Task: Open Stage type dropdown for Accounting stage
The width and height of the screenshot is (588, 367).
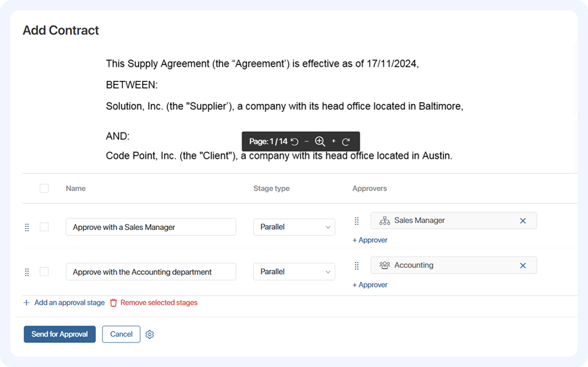Action: point(294,272)
